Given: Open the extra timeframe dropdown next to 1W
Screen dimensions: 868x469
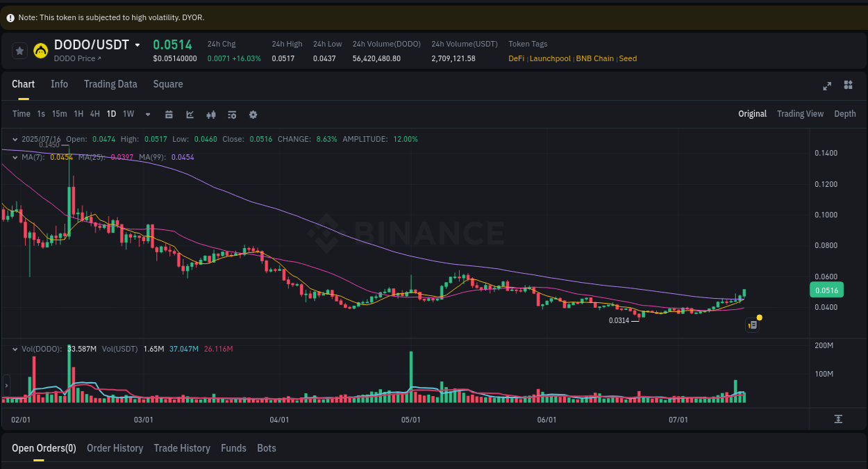Looking at the screenshot, I should 147,114.
